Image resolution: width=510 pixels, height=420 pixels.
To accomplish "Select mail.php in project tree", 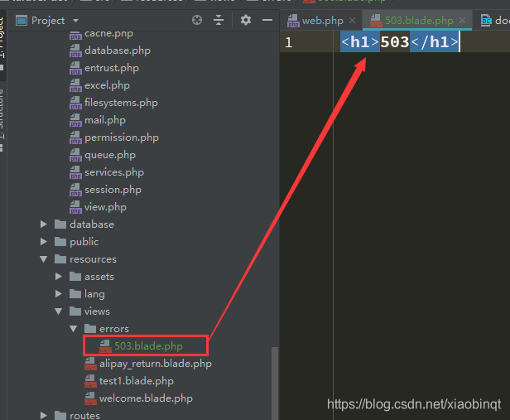I will click(x=104, y=120).
